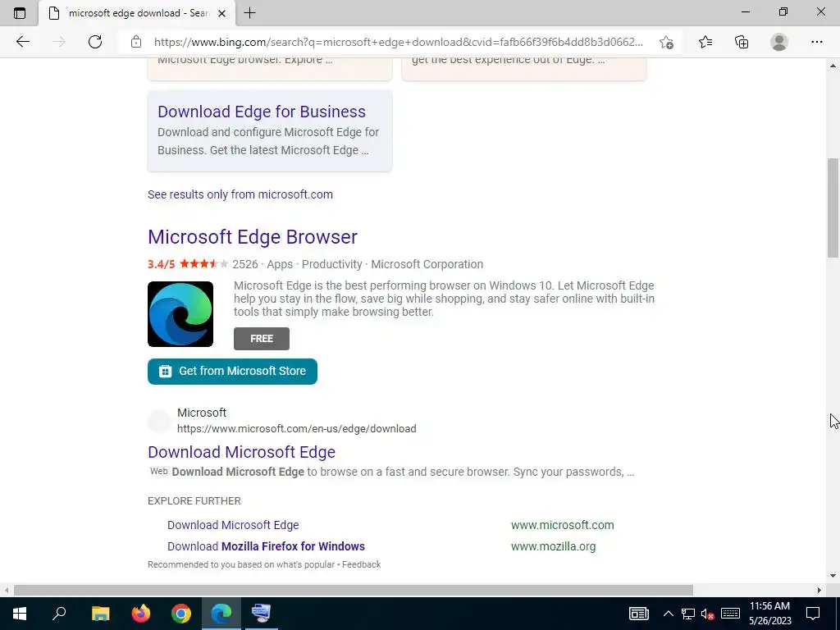840x630 pixels.
Task: Open the Download Microsoft Edge result title
Action: point(242,452)
